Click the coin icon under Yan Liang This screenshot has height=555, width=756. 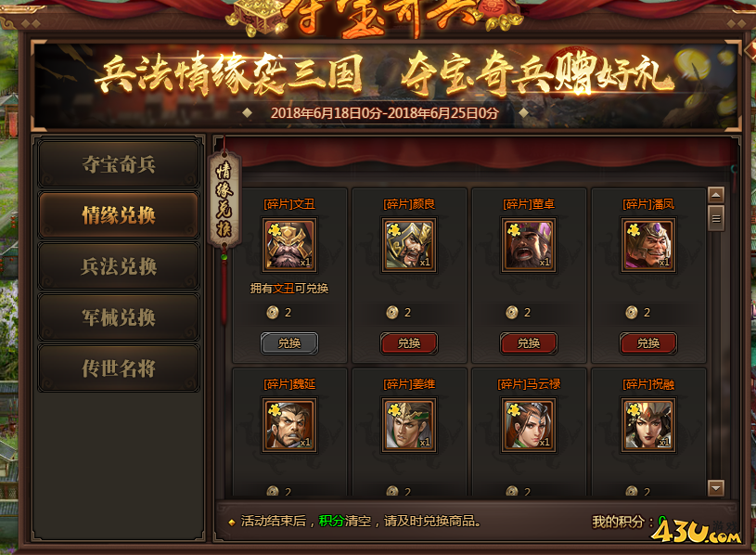392,313
